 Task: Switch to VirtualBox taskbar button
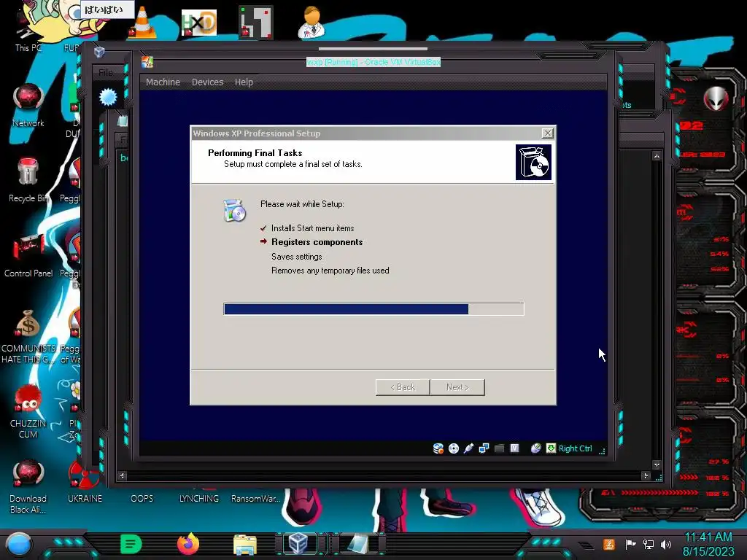(298, 544)
